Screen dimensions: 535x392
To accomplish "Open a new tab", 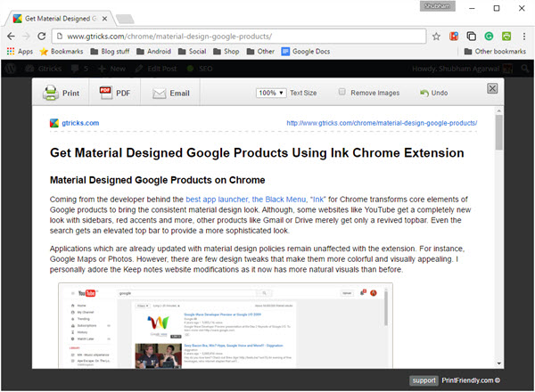I will pos(125,19).
